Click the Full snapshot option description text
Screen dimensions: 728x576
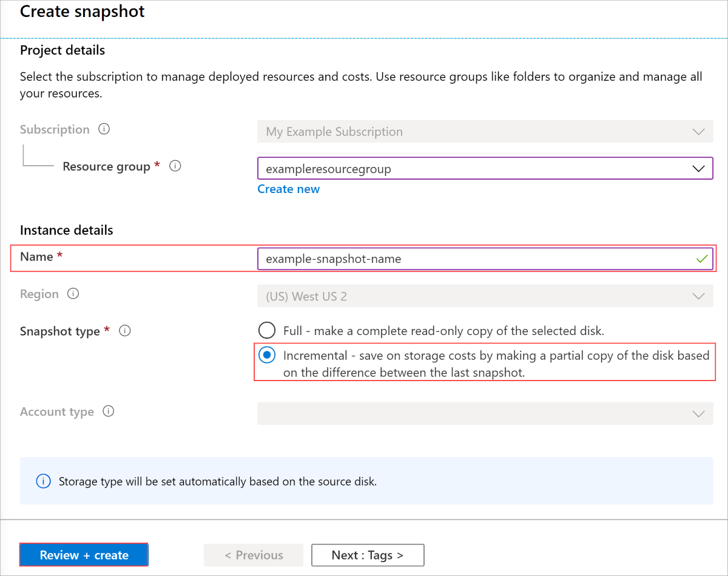[x=443, y=331]
